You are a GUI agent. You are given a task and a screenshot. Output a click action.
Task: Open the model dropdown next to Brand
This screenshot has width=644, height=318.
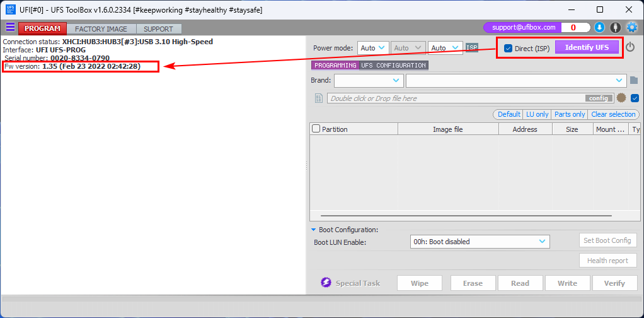point(516,80)
